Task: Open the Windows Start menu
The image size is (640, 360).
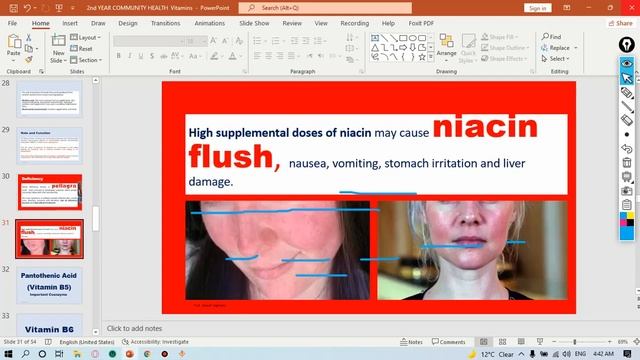Action: [8, 354]
